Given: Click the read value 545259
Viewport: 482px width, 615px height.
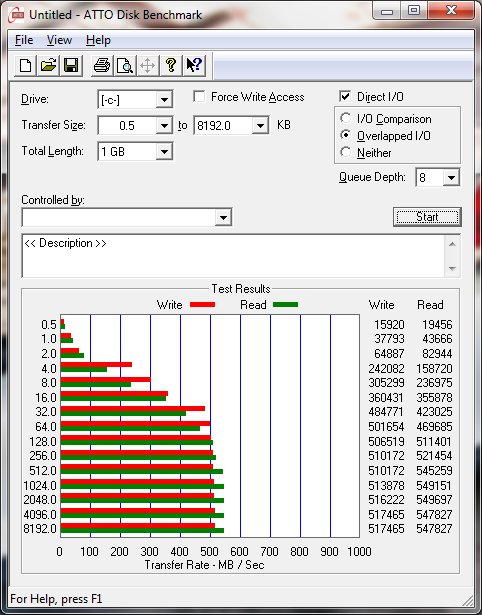Looking at the screenshot, I should 435,470.
